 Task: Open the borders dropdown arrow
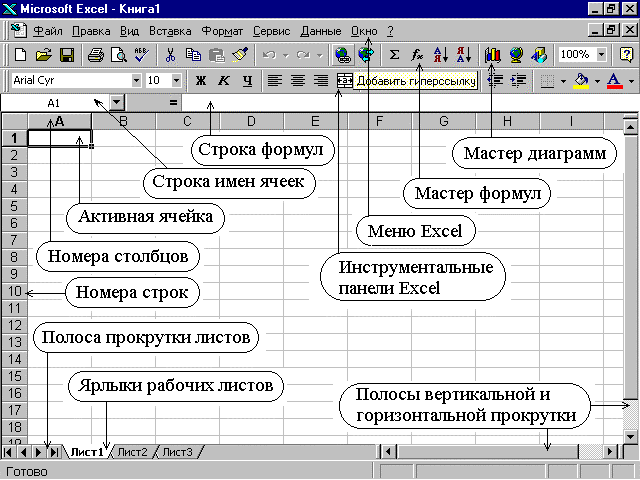pos(563,81)
